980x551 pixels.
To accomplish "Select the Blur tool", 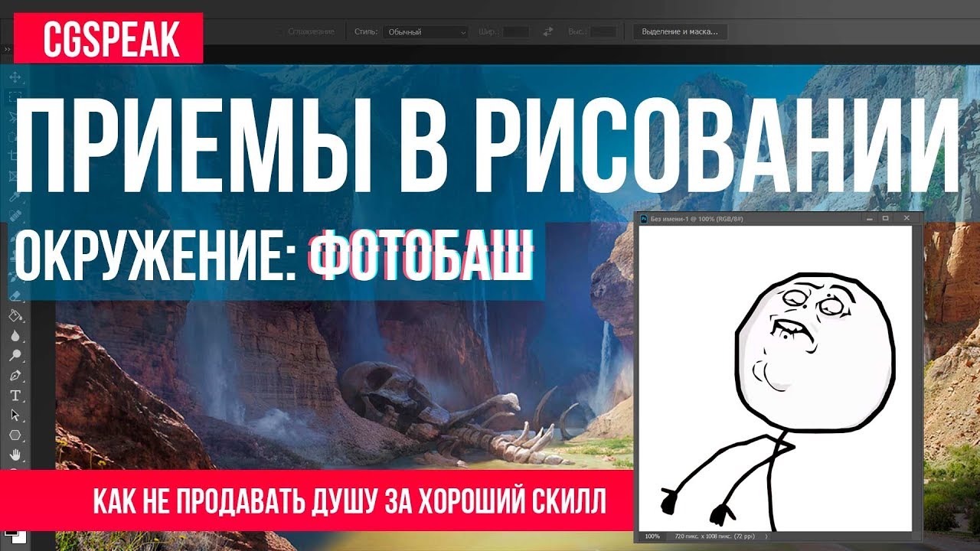I will point(15,336).
